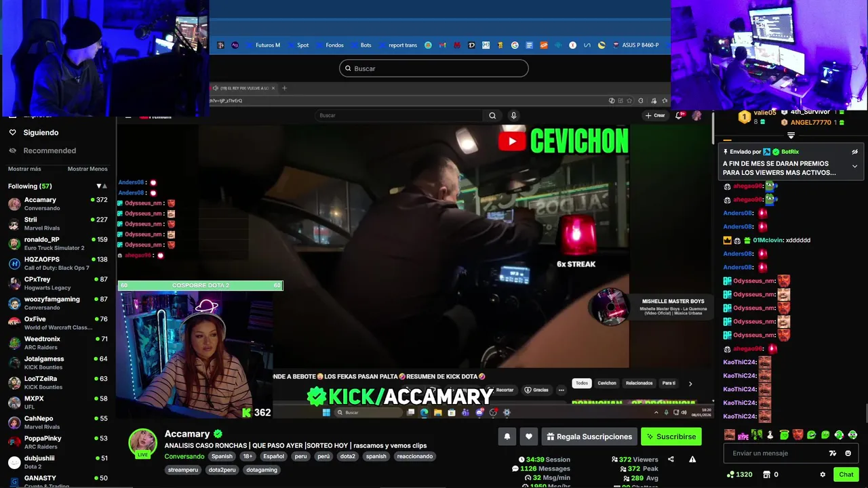The height and width of the screenshot is (488, 868).
Task: Hide the pinned BotRix message
Action: [x=854, y=152]
